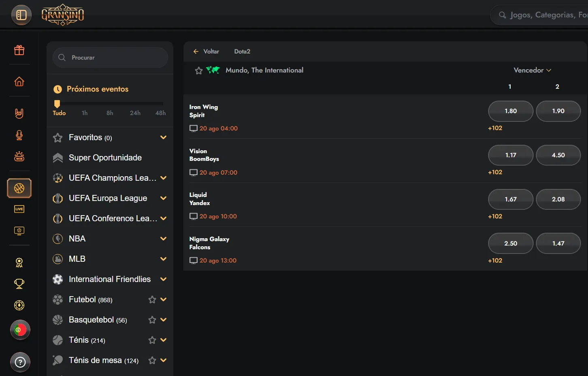Open the WIN jackpot icon
The height and width of the screenshot is (376, 588).
(x=19, y=156)
